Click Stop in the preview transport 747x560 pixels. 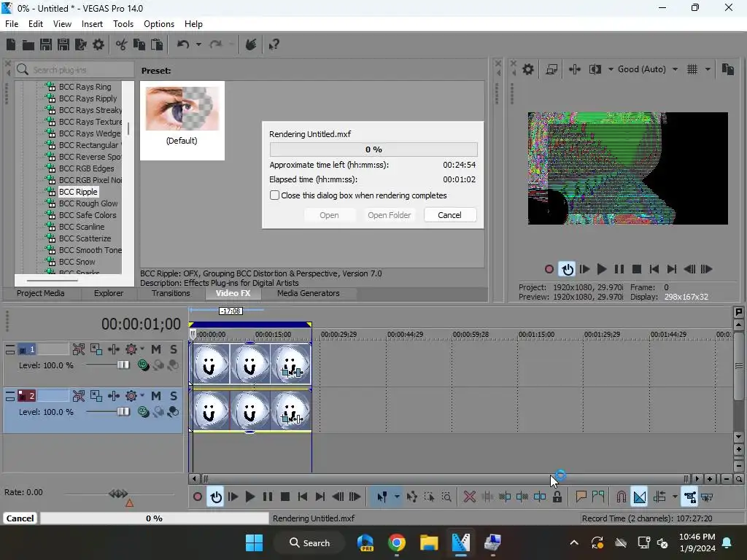coord(636,270)
